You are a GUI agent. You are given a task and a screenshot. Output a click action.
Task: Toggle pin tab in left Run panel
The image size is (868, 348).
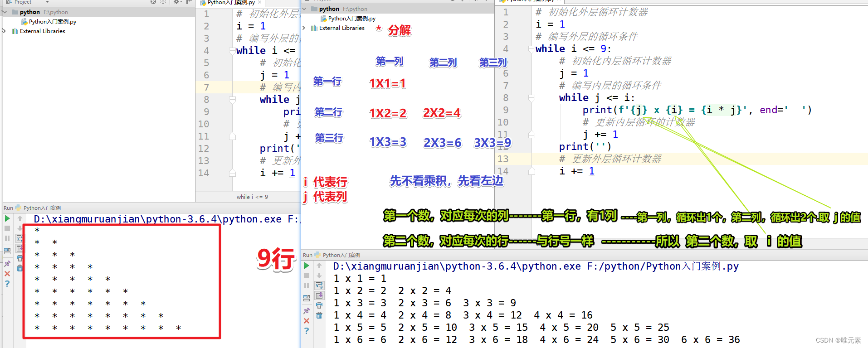coord(7,263)
